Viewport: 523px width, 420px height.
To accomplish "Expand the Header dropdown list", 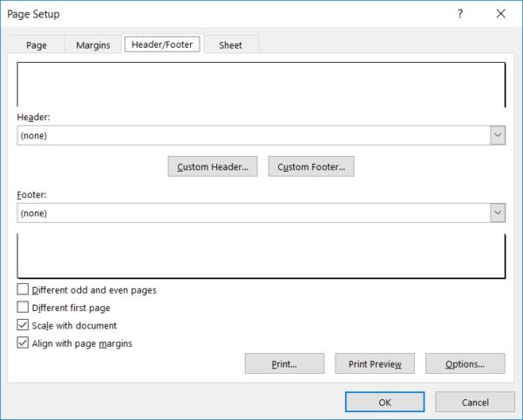I will pos(498,135).
